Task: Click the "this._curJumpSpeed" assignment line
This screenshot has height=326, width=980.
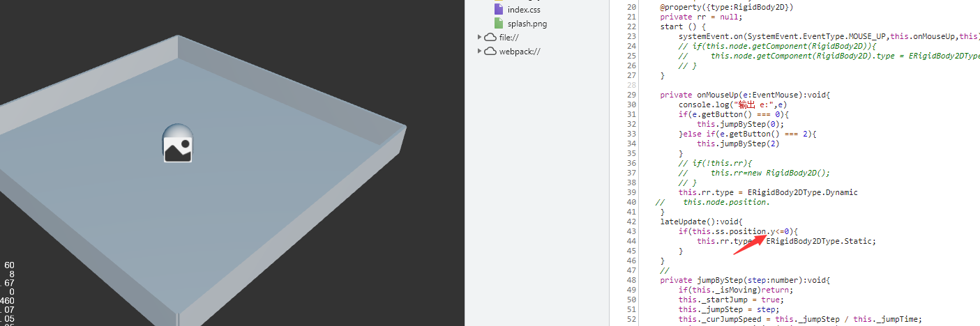Action: click(x=800, y=319)
